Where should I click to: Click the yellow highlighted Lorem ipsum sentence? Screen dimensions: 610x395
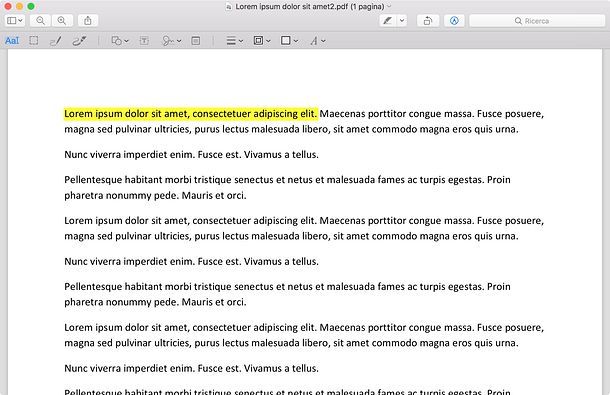(x=191, y=114)
